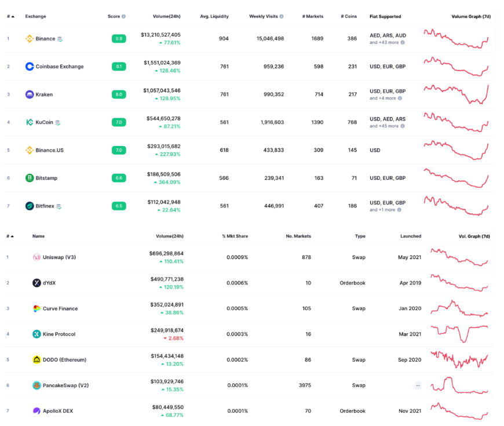Click the reserves badge icon beside Bitfinex

[x=59, y=206]
